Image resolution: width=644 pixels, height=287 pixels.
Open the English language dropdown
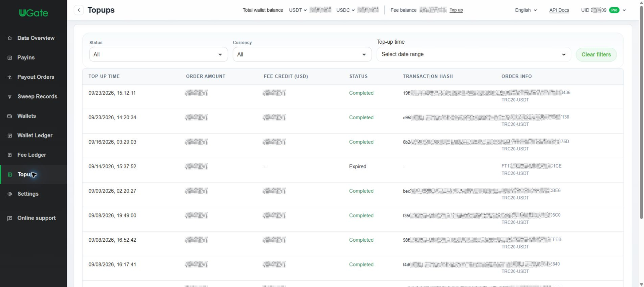click(526, 10)
